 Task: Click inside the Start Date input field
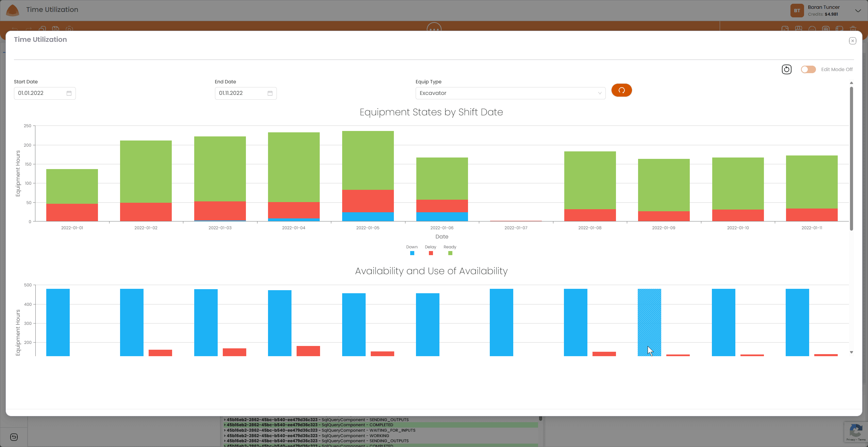(x=37, y=93)
